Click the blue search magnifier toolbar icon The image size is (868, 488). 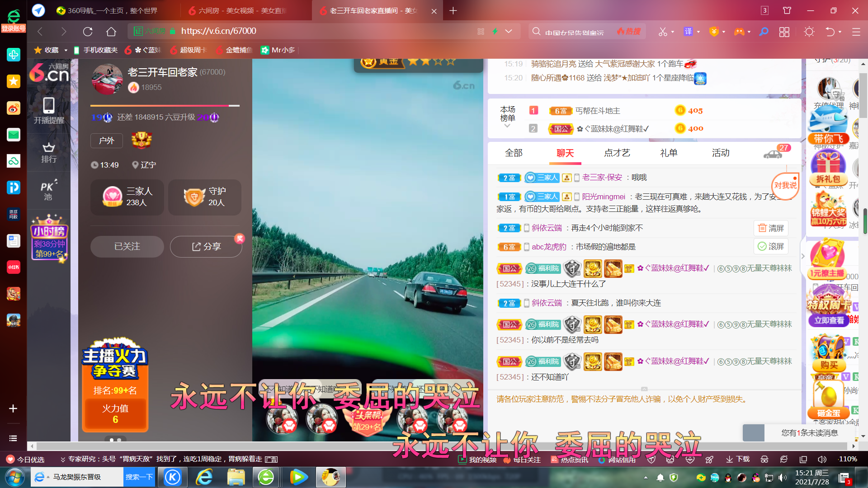[x=764, y=32]
